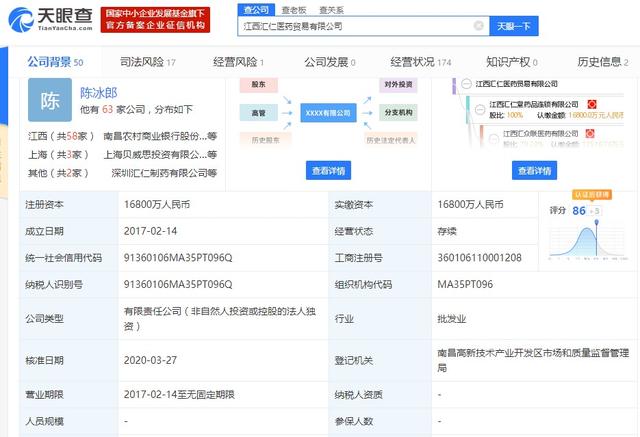
Task: Open the 公司背景 tab
Action: coord(55,62)
